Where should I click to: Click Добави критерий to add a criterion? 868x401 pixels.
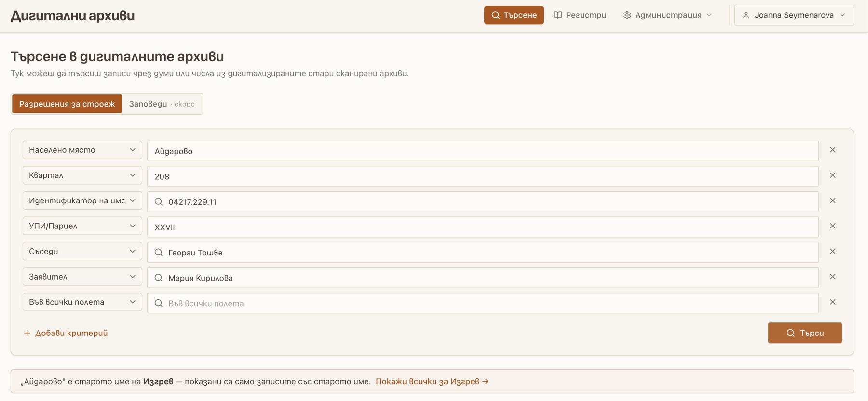click(66, 333)
